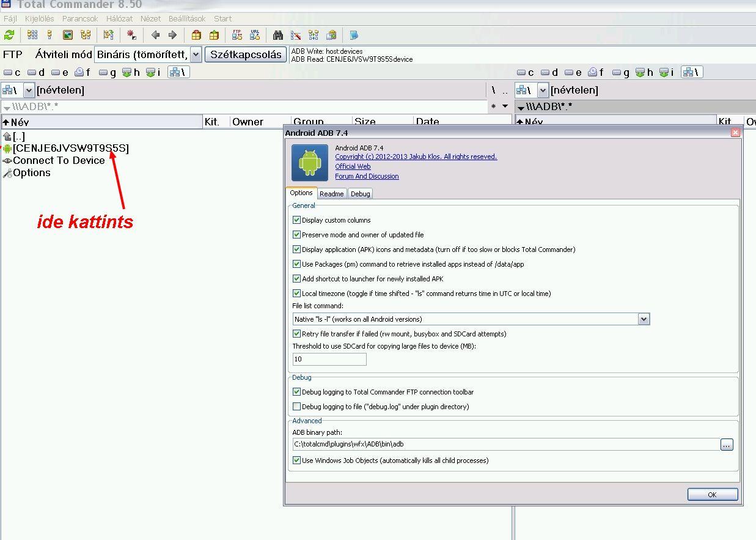Toggle Use Windows Job Objects checkbox
The height and width of the screenshot is (540, 756).
click(x=297, y=460)
